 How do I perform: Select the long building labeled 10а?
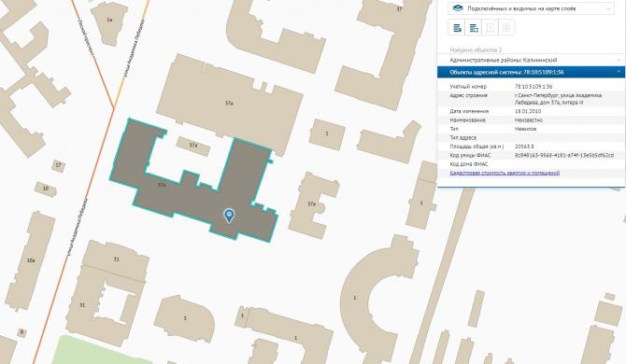(30, 261)
